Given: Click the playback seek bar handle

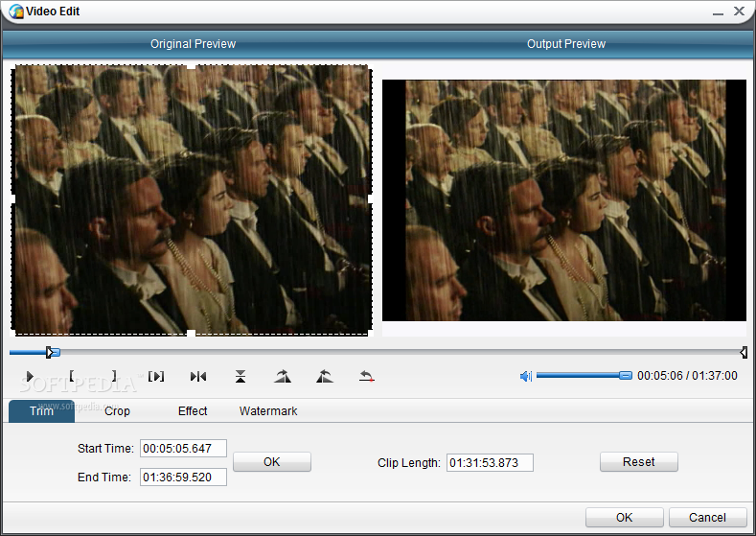Looking at the screenshot, I should click(x=55, y=353).
